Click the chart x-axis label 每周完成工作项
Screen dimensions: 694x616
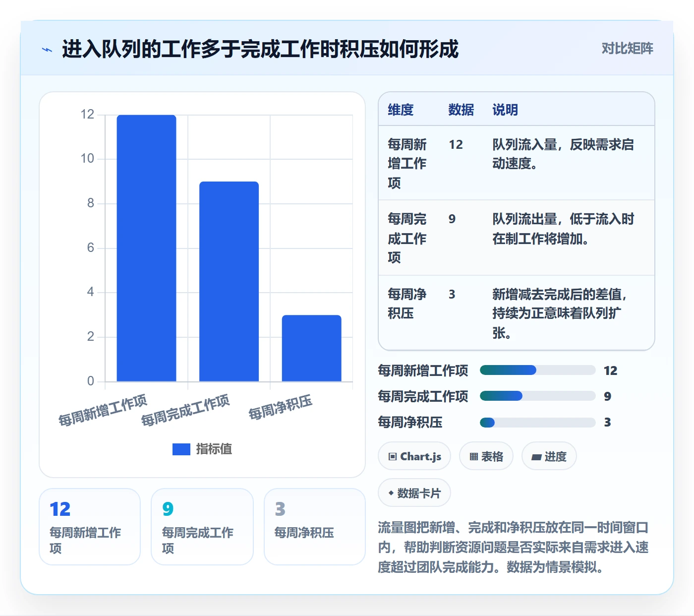click(185, 411)
